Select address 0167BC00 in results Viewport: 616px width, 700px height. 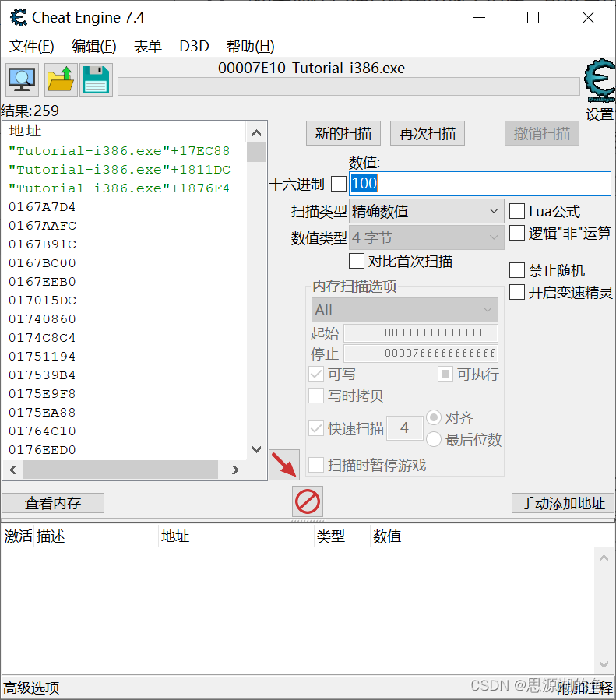[42, 263]
